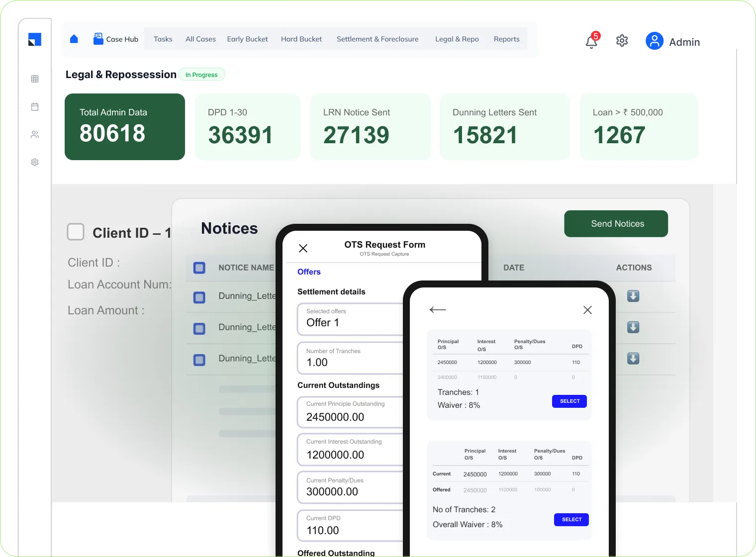The height and width of the screenshot is (557, 756).
Task: Select the Loan > ₹ 500,000 card
Action: coord(639,127)
